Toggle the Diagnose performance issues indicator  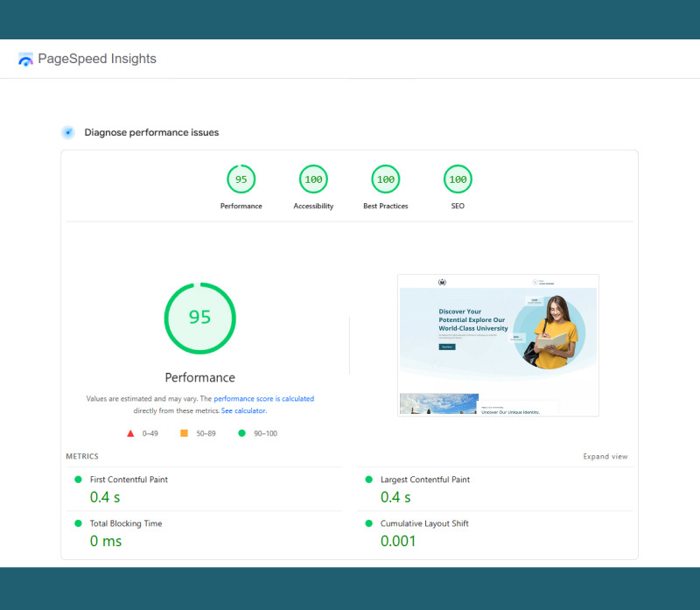point(67,132)
